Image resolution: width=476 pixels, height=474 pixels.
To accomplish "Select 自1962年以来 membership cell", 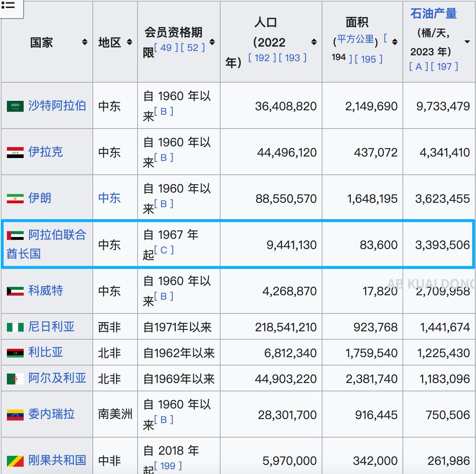I will (179, 353).
